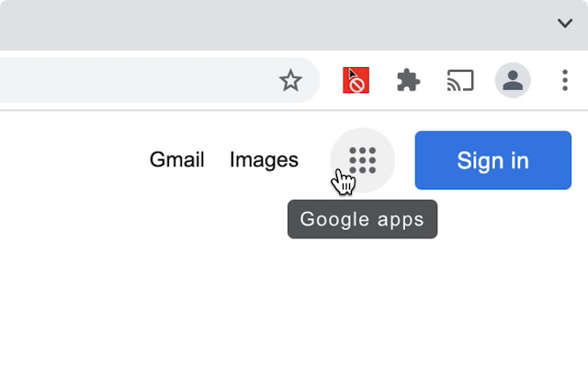Open the Gmail link

(176, 160)
